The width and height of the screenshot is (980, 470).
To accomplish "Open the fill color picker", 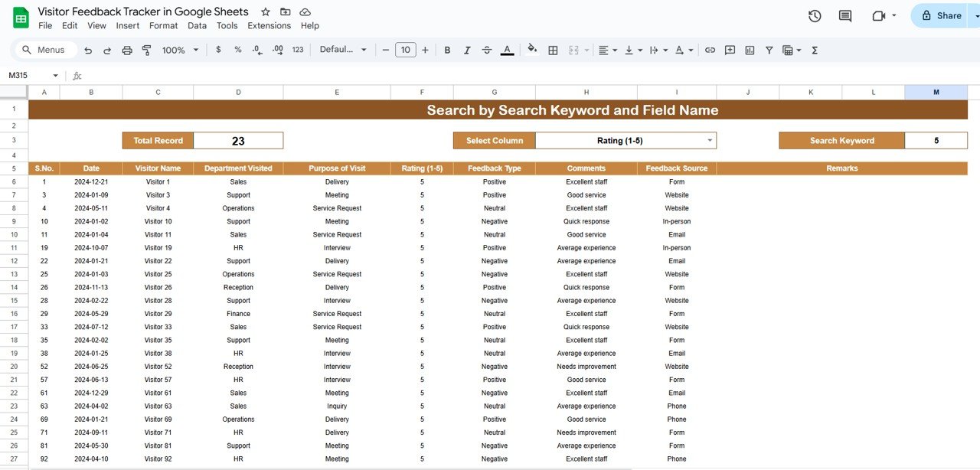I will [532, 50].
